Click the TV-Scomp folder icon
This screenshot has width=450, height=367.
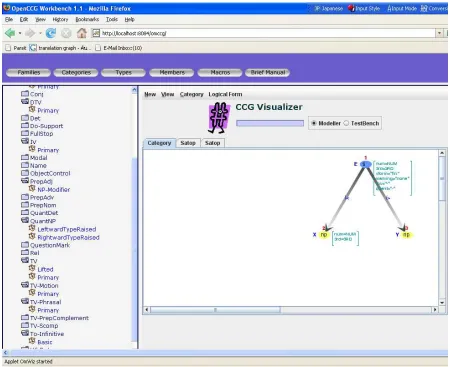point(25,325)
